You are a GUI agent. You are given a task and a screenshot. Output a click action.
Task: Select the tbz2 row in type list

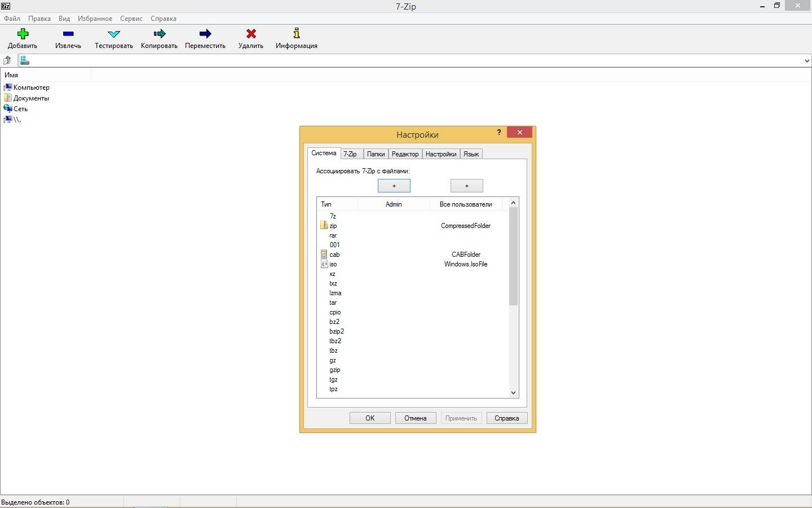412,341
